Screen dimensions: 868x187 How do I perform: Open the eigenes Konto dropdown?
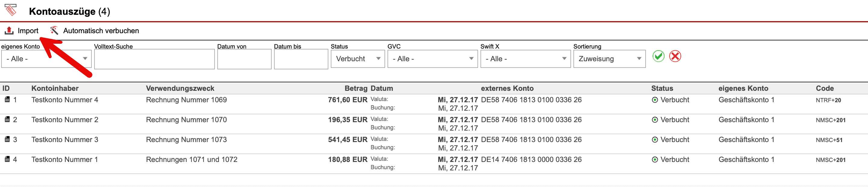(x=46, y=59)
